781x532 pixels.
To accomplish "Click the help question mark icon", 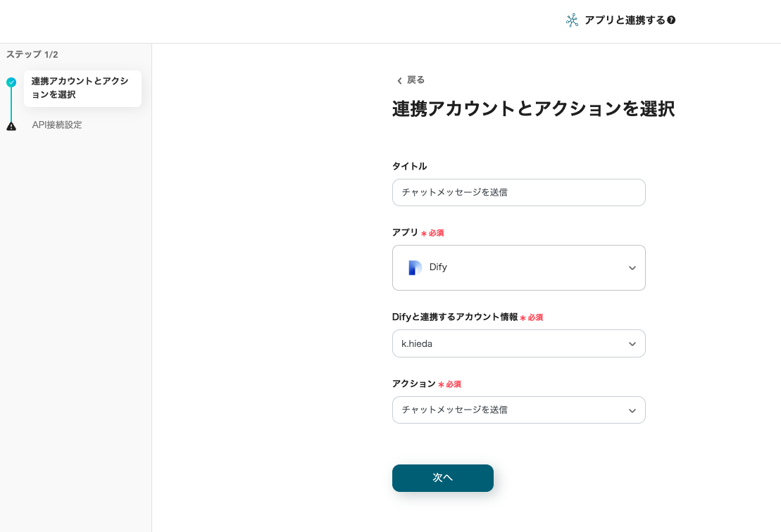I will (x=671, y=20).
